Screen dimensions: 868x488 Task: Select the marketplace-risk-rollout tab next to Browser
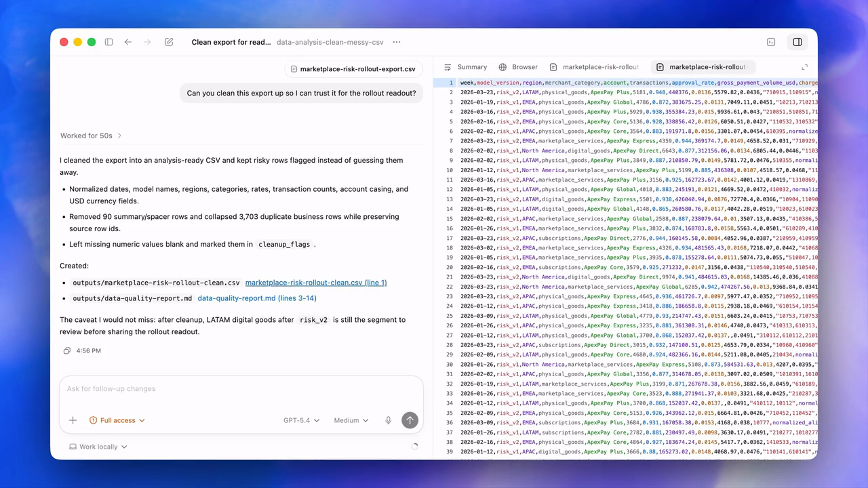(595, 67)
